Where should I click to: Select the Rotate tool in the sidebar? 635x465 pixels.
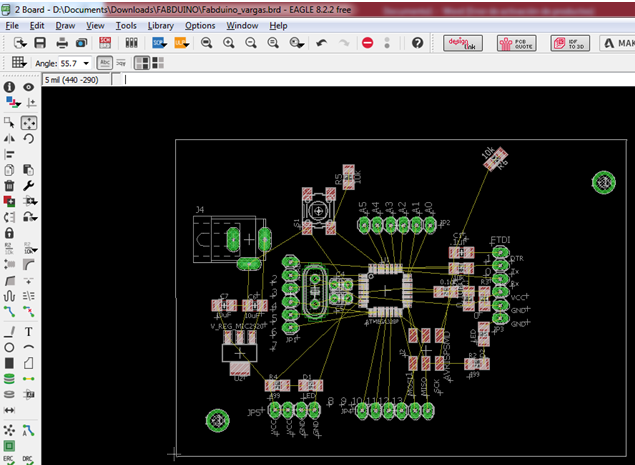[x=28, y=139]
